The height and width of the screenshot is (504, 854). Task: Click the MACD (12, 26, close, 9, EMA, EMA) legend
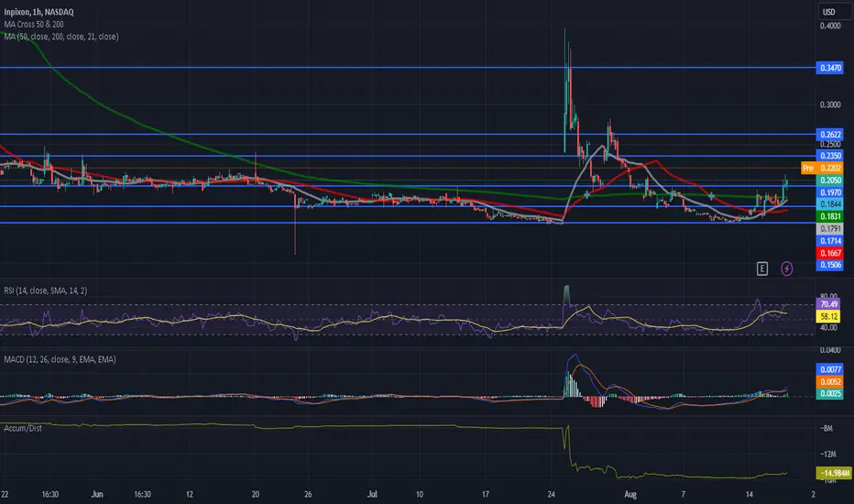tap(60, 359)
